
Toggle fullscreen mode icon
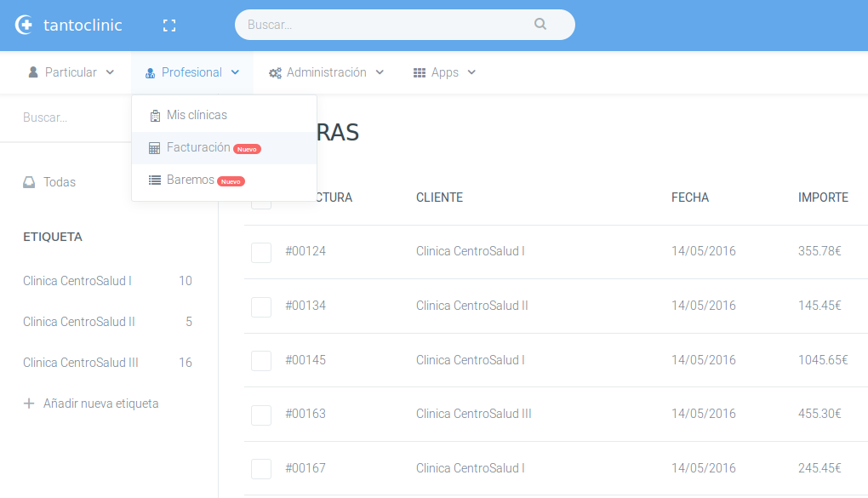169,26
